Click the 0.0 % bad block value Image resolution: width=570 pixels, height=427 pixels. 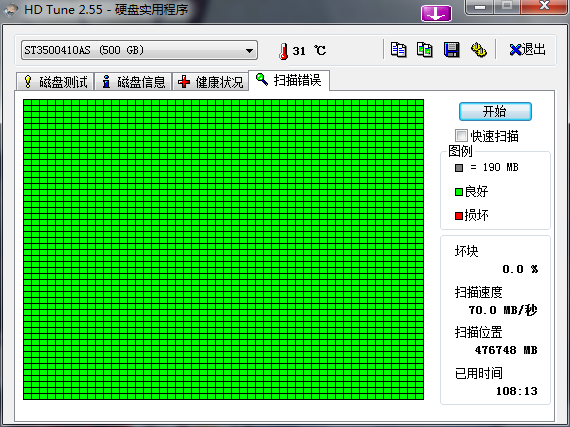[x=520, y=269]
